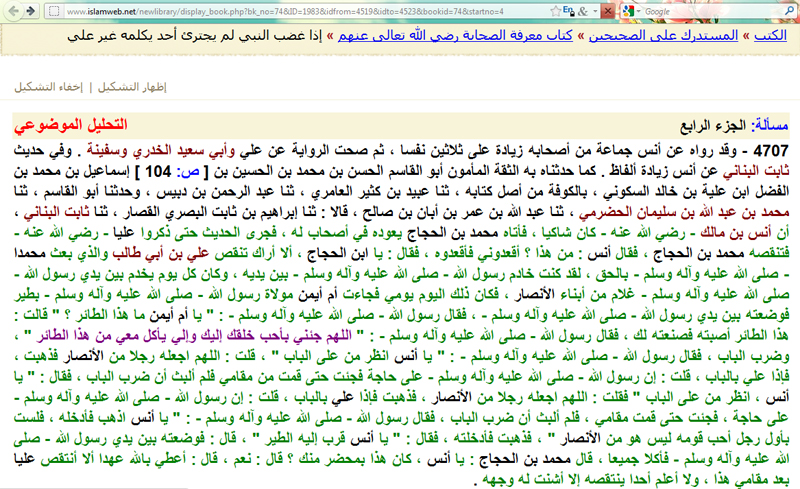
Task: Click inside the Google search field
Action: coord(712,11)
